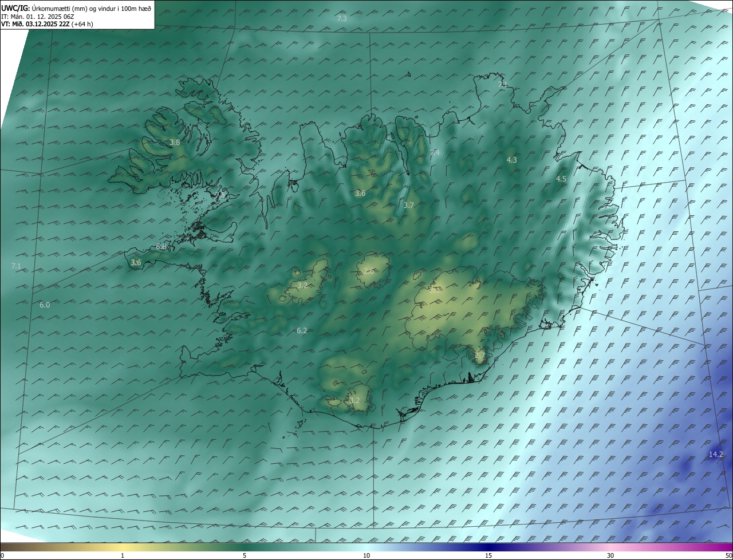Click the '2.7' value label

(480, 356)
